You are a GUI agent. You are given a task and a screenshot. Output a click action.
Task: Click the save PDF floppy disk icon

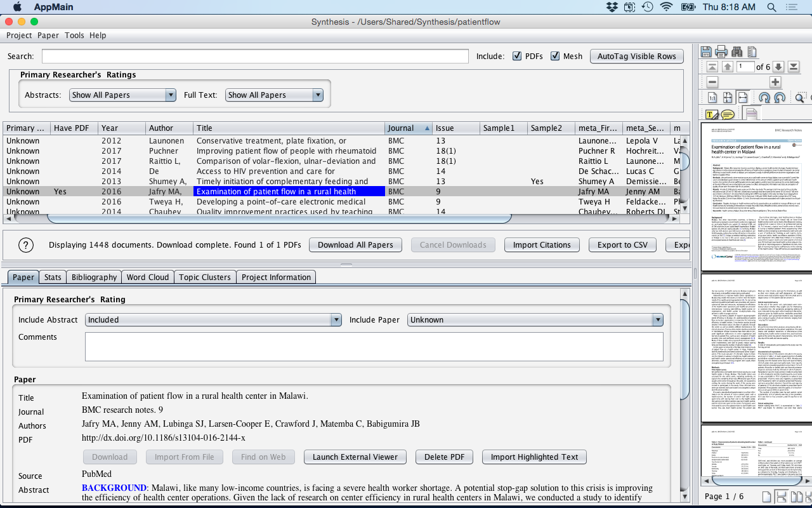click(x=706, y=52)
